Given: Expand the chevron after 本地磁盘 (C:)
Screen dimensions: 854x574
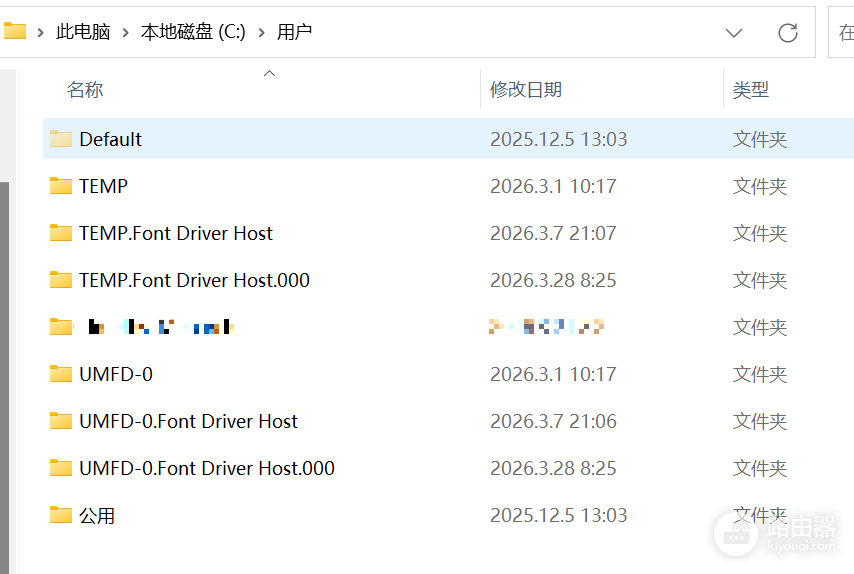Looking at the screenshot, I should click(x=262, y=33).
